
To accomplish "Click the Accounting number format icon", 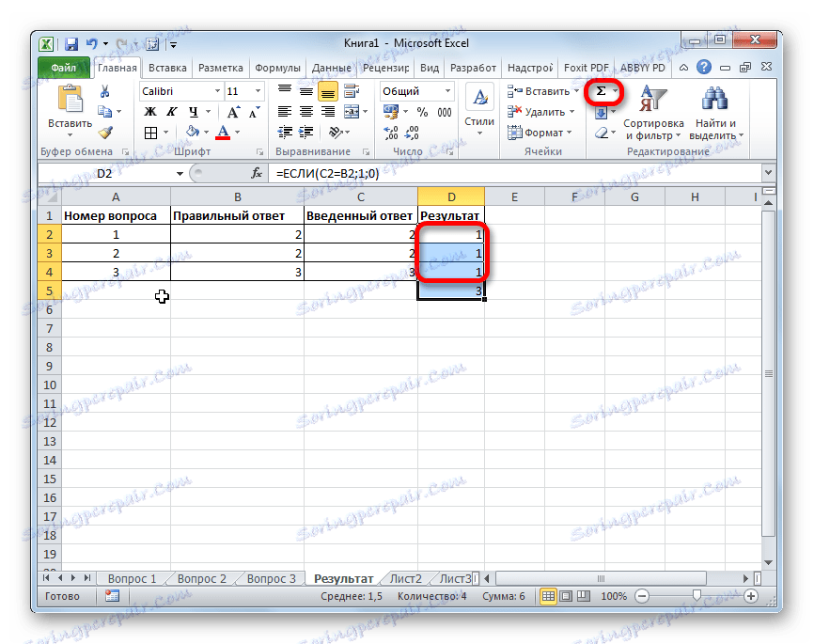I will [391, 112].
